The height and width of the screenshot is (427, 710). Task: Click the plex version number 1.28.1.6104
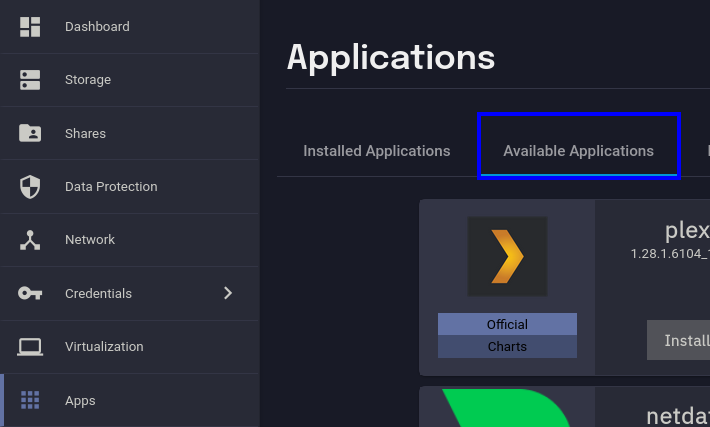pyautogui.click(x=670, y=254)
